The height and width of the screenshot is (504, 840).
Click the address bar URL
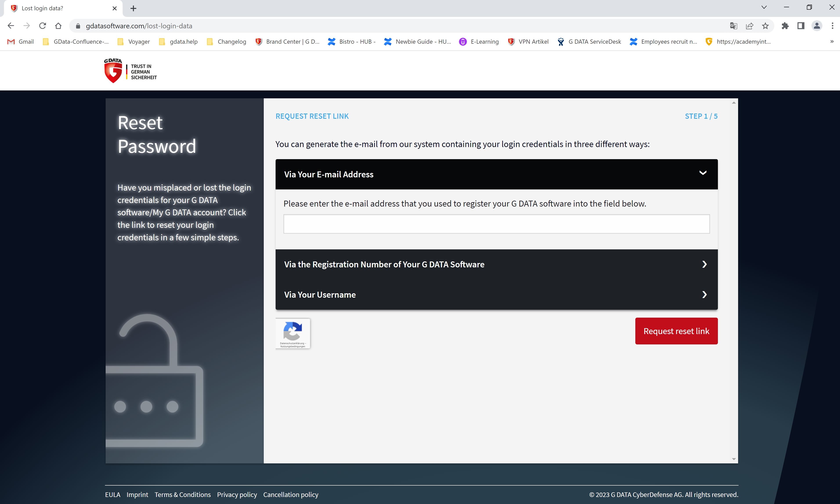coord(139,26)
